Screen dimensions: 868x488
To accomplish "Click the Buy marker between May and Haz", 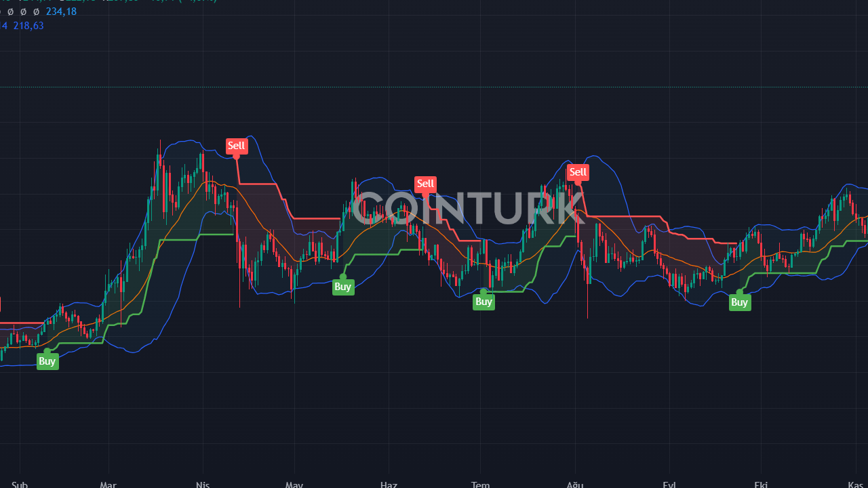I will click(x=343, y=287).
